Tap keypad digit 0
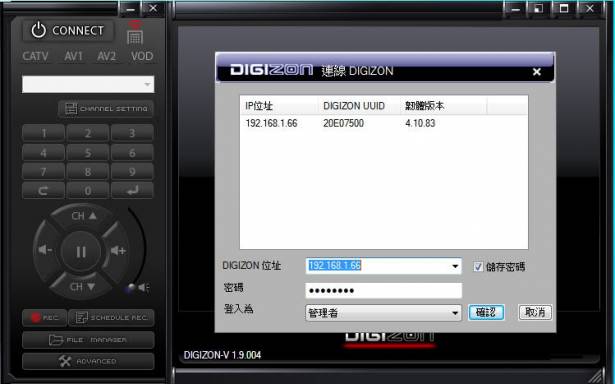The image size is (615, 384). (88, 191)
